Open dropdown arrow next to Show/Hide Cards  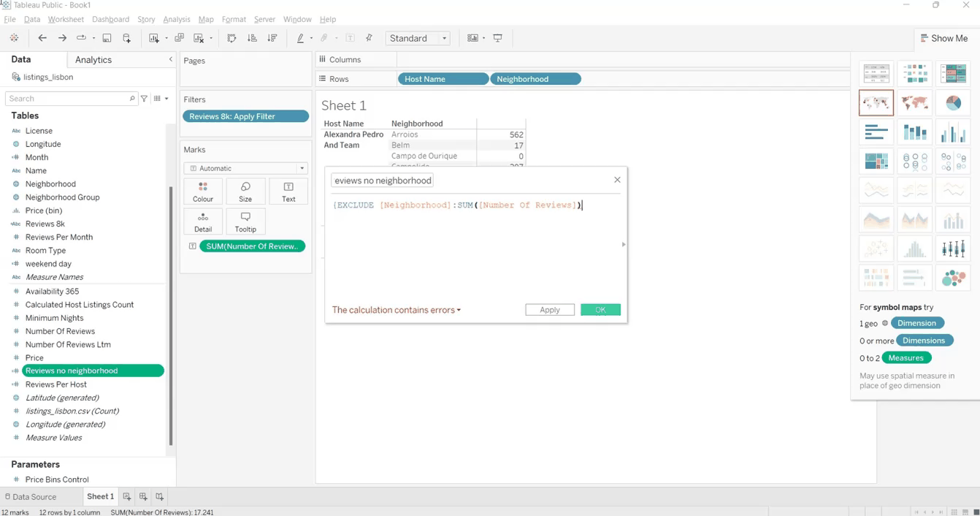pos(483,38)
